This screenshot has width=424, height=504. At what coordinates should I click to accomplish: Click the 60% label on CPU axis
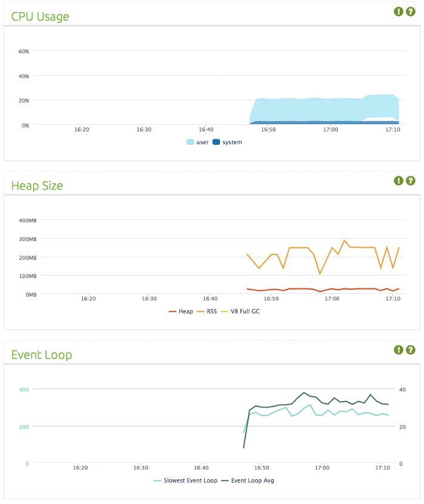pos(24,51)
